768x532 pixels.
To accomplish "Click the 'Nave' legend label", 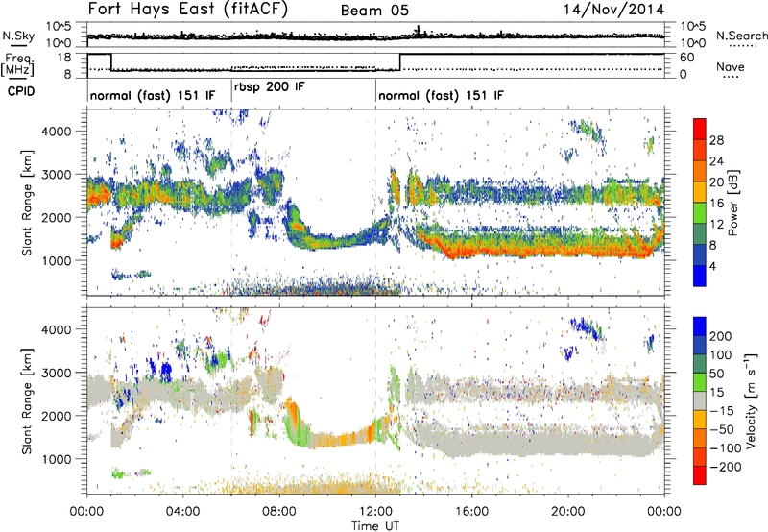I will click(731, 66).
